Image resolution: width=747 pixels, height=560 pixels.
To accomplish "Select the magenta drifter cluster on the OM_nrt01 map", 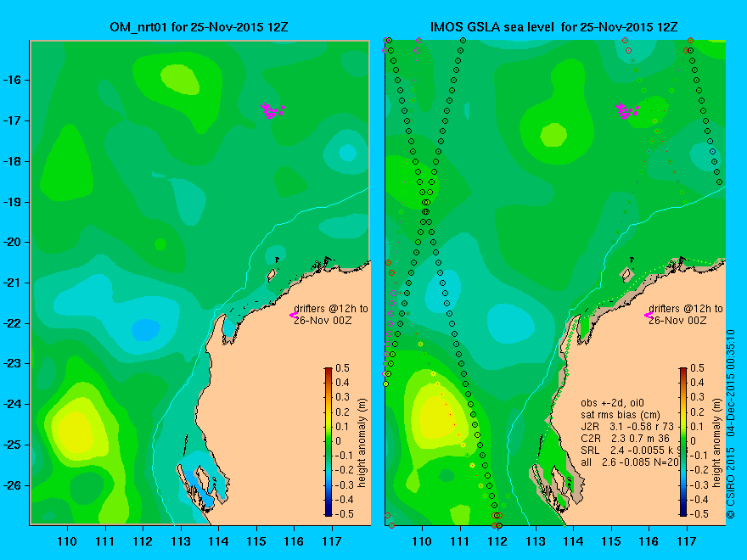I will click(x=272, y=110).
